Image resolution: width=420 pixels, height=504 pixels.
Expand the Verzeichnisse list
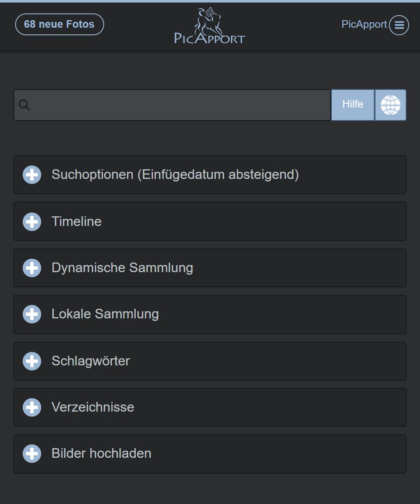(x=93, y=407)
